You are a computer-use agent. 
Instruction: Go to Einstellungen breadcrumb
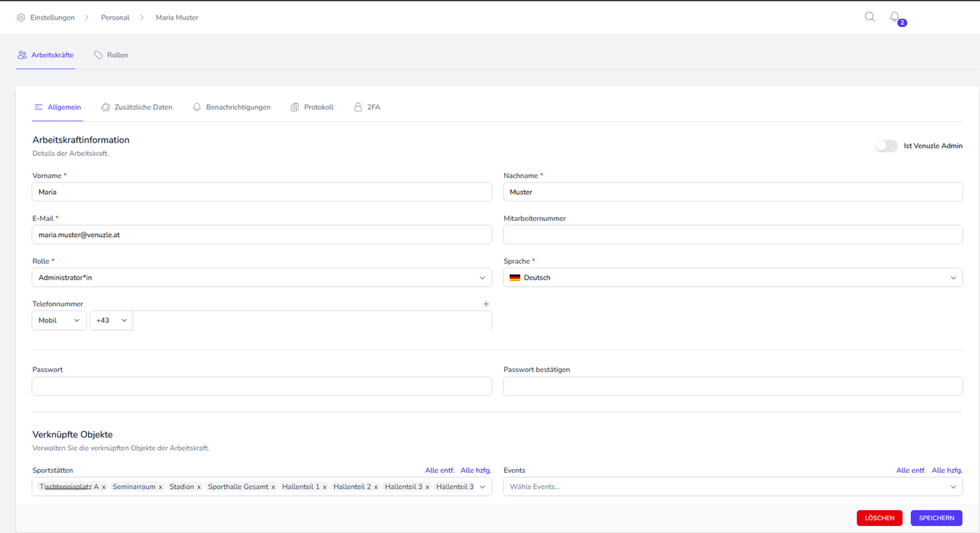(52, 17)
